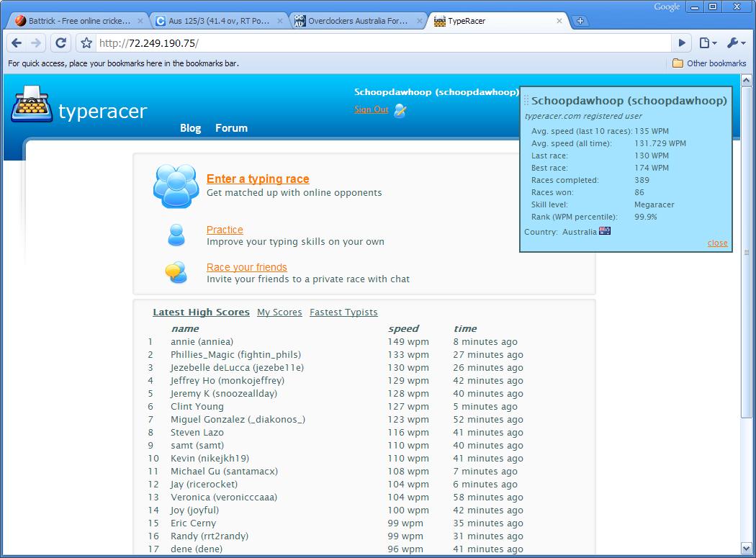Select Clint Young in the score list

pos(197,407)
